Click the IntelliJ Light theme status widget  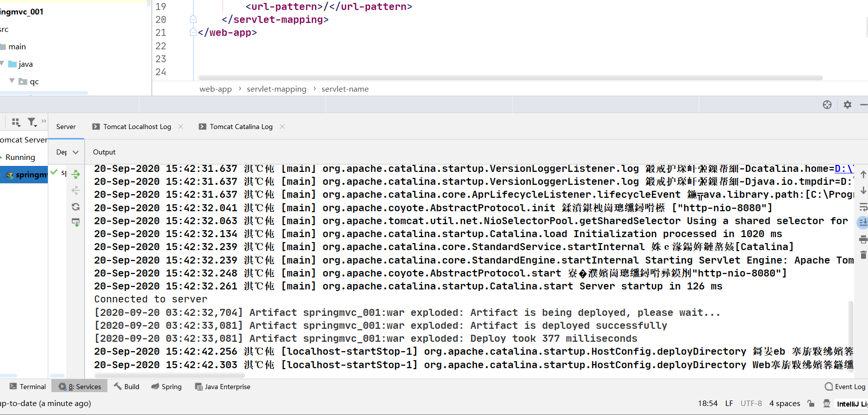click(x=852, y=404)
